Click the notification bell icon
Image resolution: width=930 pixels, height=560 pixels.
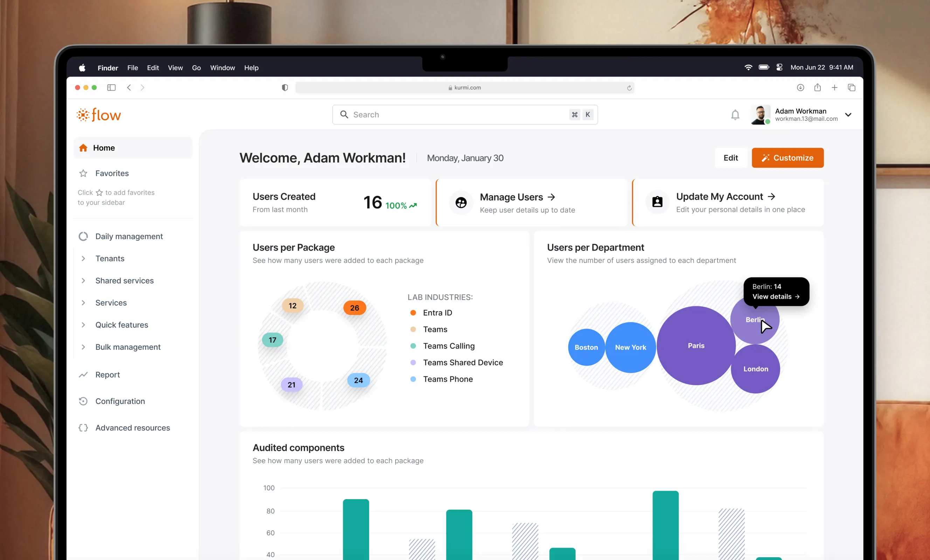coord(735,115)
